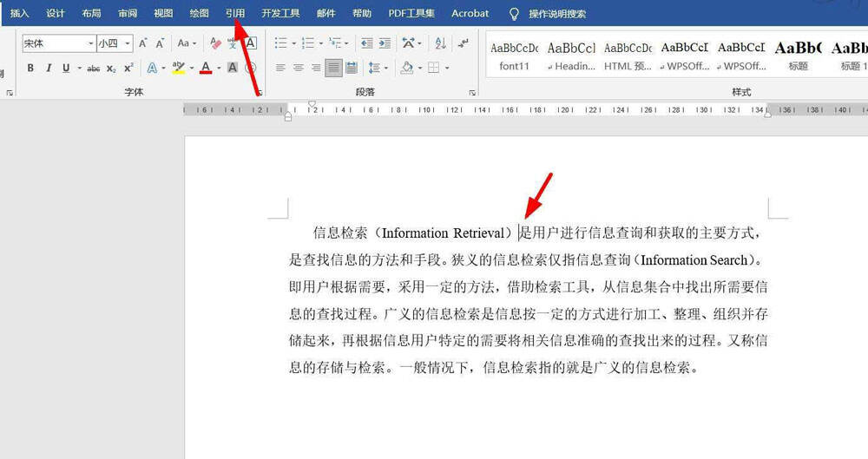Shrink font size with the smaller A icon

click(160, 43)
